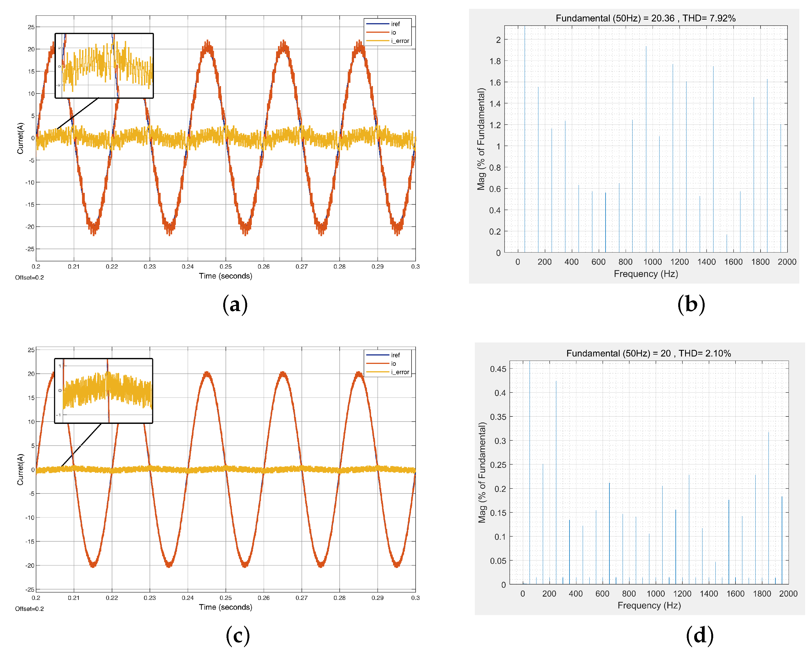This screenshot has height=653, width=812.
Task: Click the Frequency (Hz) label under plot (d)
Action: pos(649,605)
